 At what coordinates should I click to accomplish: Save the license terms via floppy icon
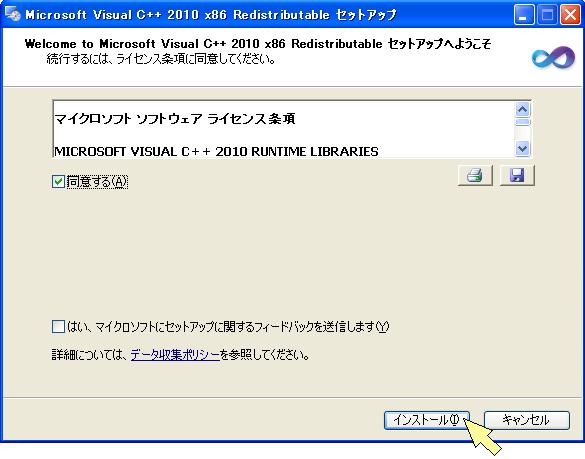(x=517, y=175)
